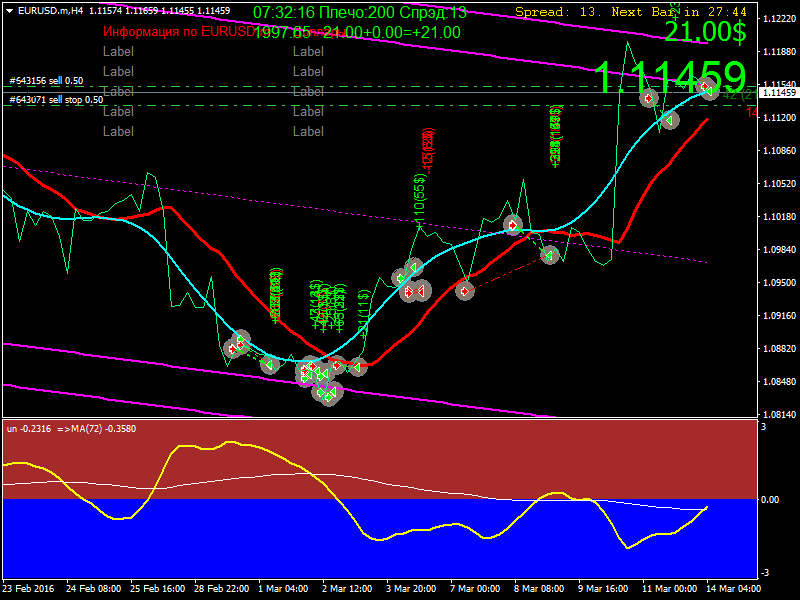This screenshot has width=800, height=600.
Task: Click the 21.00$ profit label
Action: [x=705, y=32]
